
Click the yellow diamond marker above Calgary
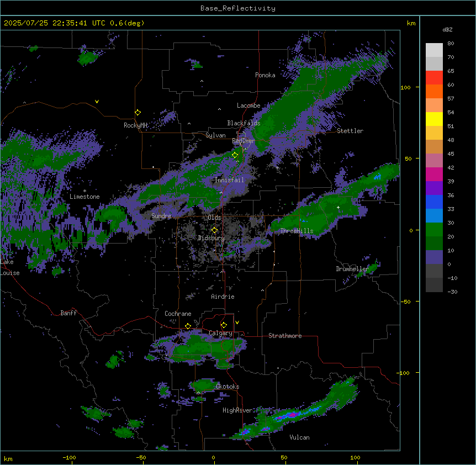coord(224,325)
